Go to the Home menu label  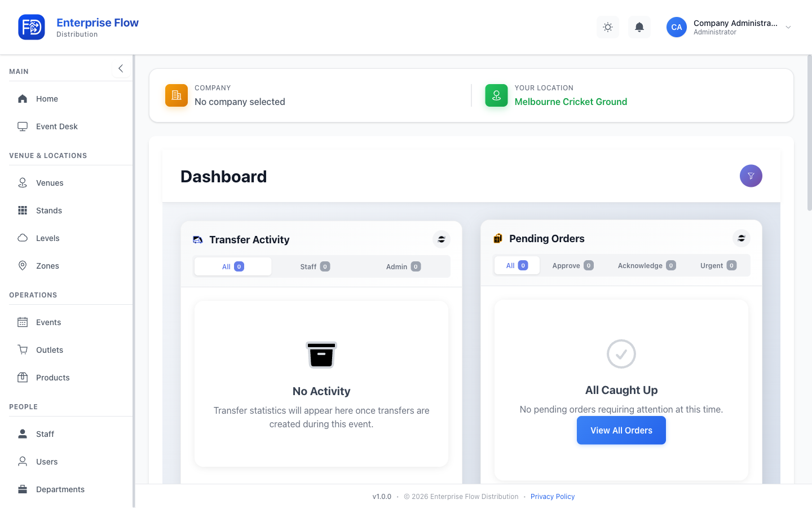tap(47, 99)
